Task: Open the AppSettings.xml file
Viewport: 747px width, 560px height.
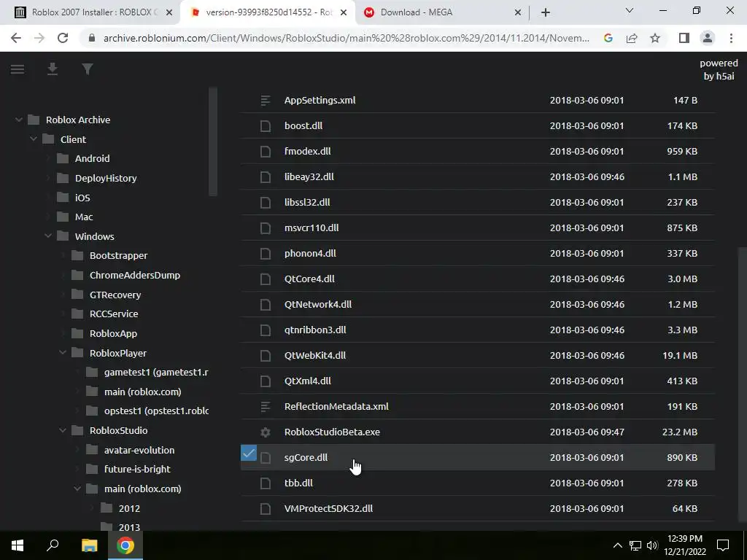Action: [320, 101]
